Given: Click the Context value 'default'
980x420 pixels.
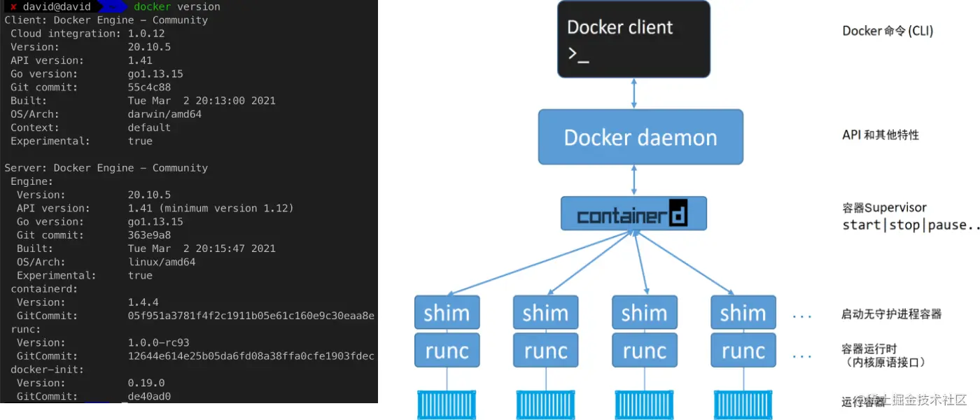Looking at the screenshot, I should pyautogui.click(x=149, y=127).
